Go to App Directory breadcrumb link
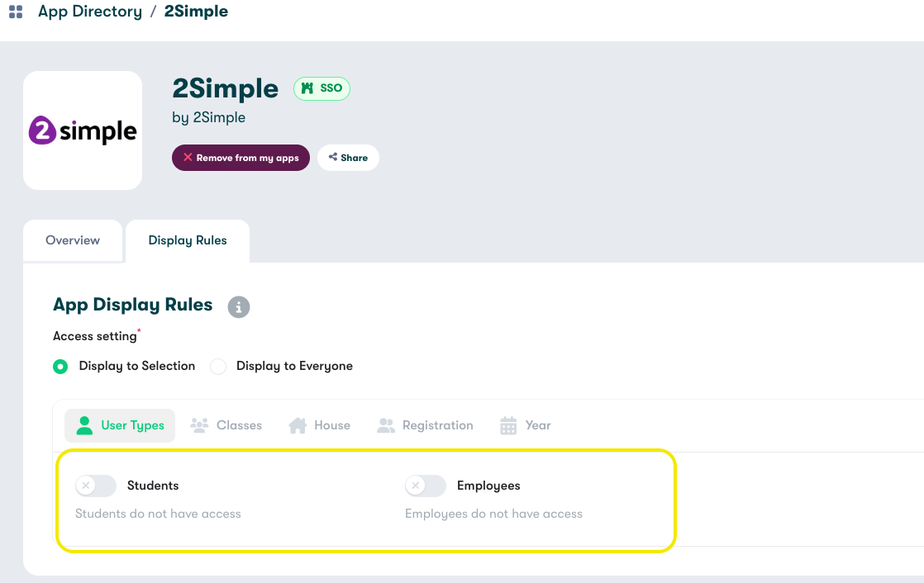 90,12
